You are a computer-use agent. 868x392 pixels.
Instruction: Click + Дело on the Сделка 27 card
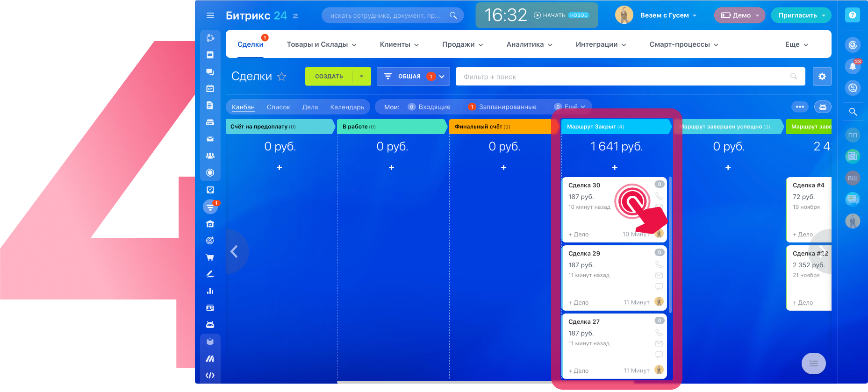578,371
